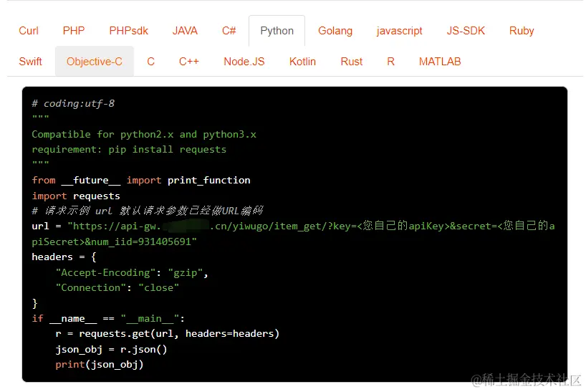Switch to the Golang tab
The width and height of the screenshot is (586, 392).
point(335,31)
